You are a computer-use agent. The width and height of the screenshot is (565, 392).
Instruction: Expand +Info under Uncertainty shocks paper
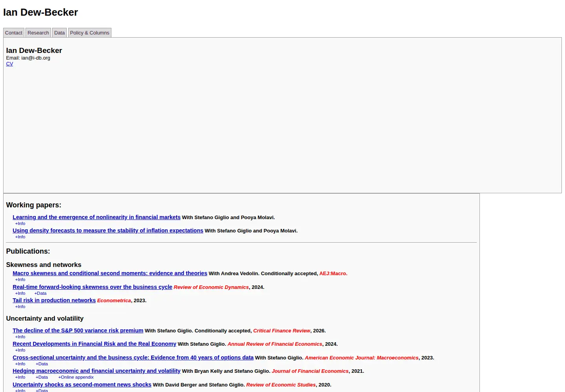click(20, 390)
